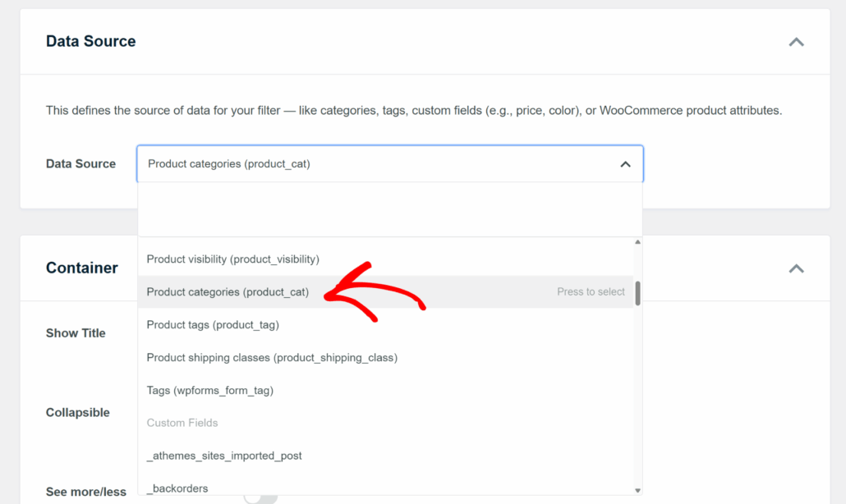Click the Custom Fields group header

click(x=182, y=423)
